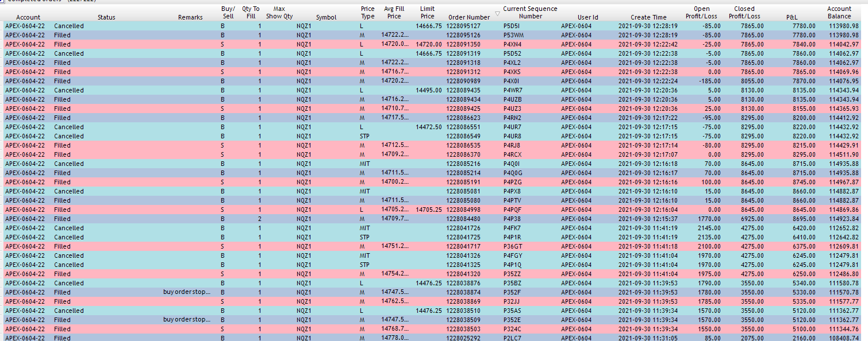This screenshot has width=868, height=341.
Task: Click sequence number P4UR8
Action: coord(512,136)
